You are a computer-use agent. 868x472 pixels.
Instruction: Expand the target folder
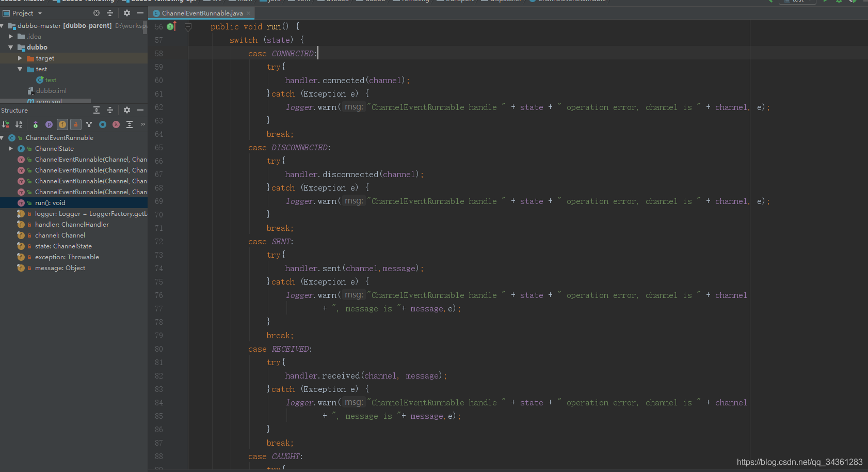(20, 58)
